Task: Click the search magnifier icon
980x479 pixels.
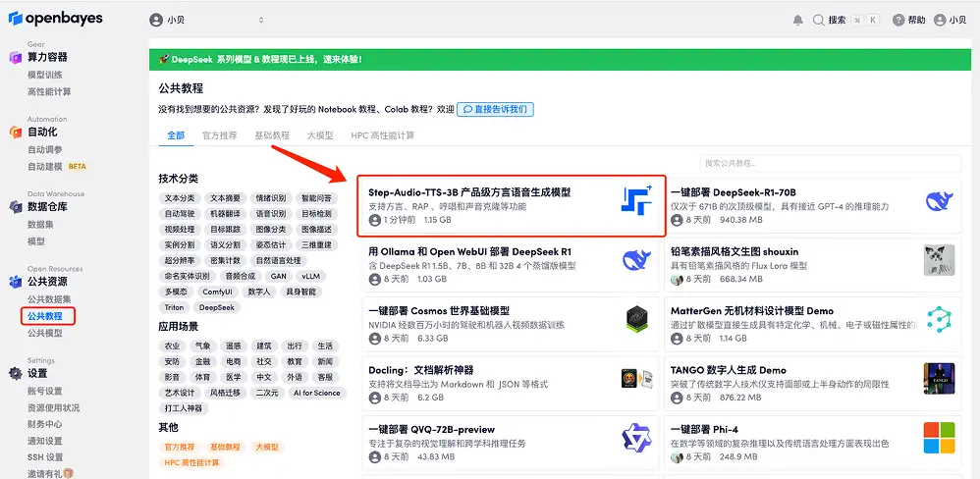Action: (819, 20)
